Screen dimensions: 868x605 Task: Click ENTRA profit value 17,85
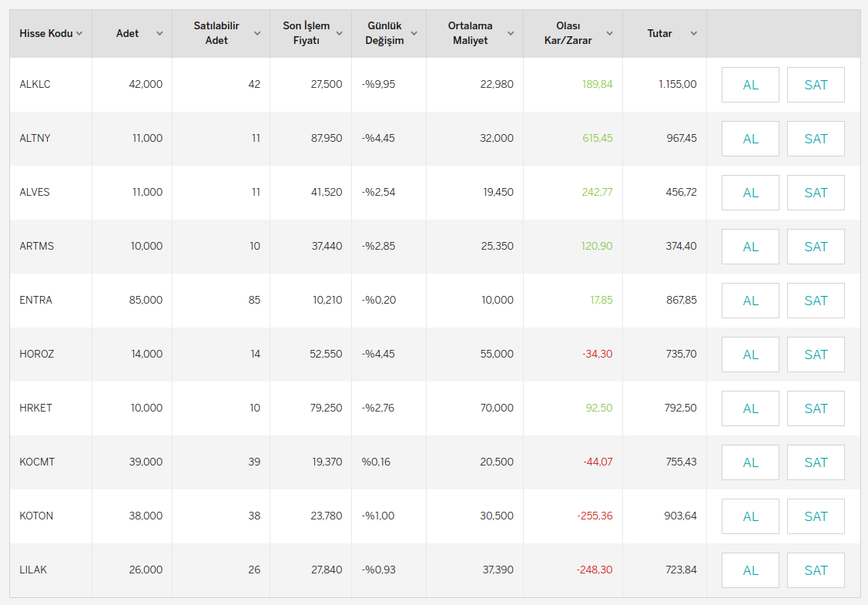tap(602, 300)
